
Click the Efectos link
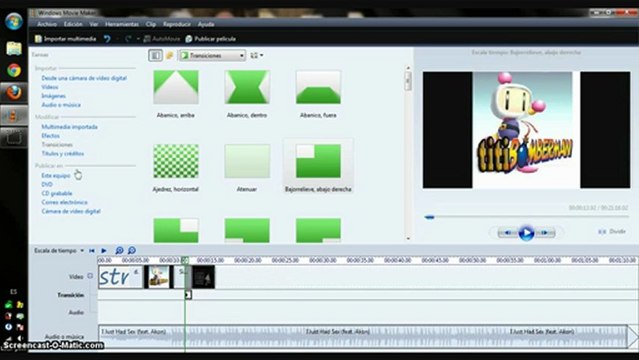[51, 136]
